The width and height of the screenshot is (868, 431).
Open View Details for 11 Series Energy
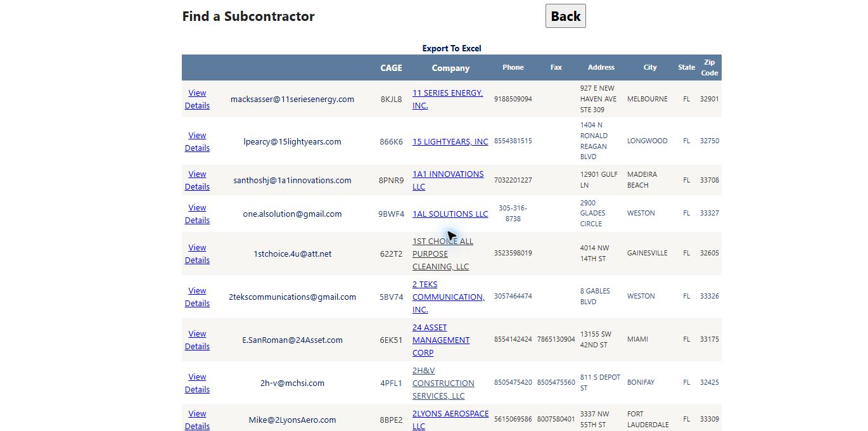(197, 100)
